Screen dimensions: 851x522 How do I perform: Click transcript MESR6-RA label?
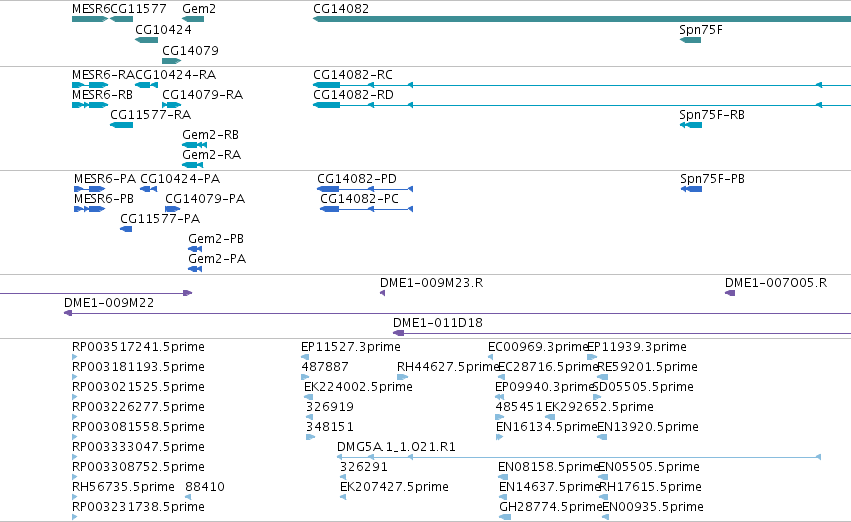103,74
